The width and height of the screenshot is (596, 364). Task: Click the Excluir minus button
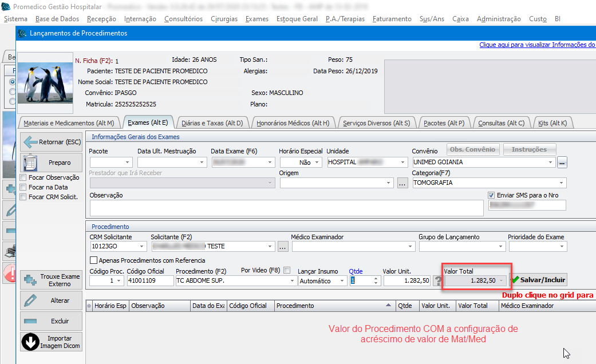[52, 321]
